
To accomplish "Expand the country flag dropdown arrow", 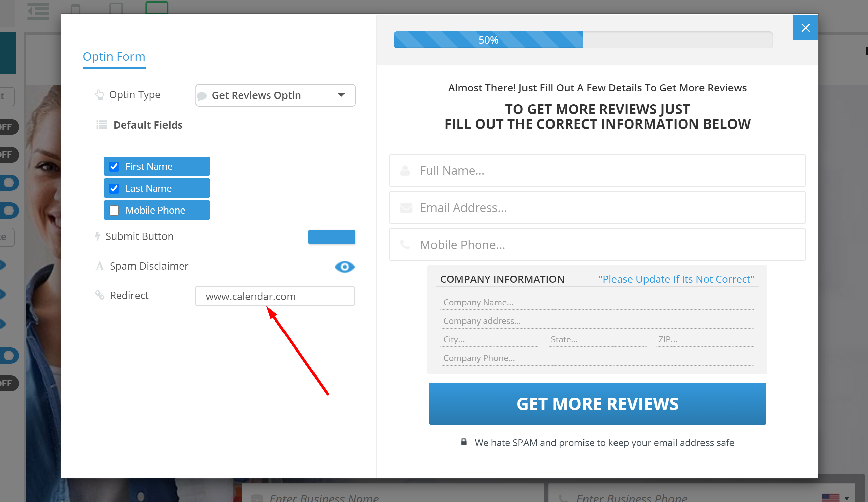I will pos(847,498).
